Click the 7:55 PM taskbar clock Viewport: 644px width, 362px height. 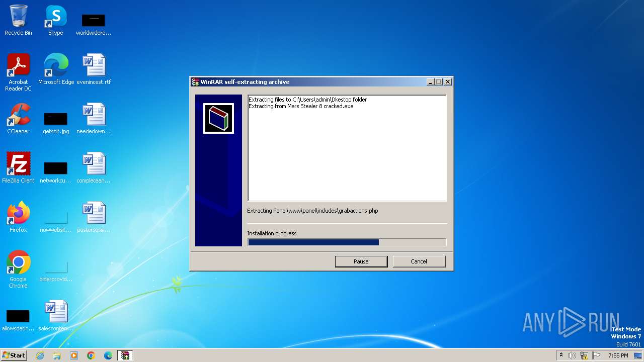tap(618, 355)
